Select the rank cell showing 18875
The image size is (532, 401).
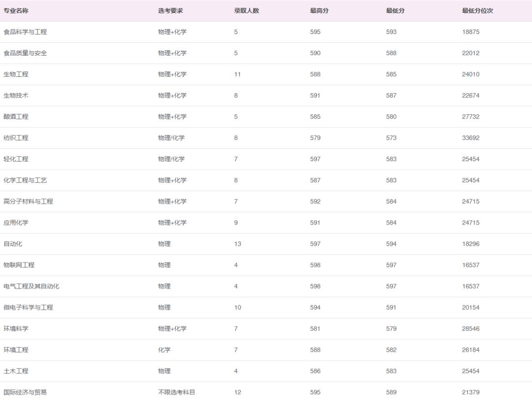[x=470, y=32]
